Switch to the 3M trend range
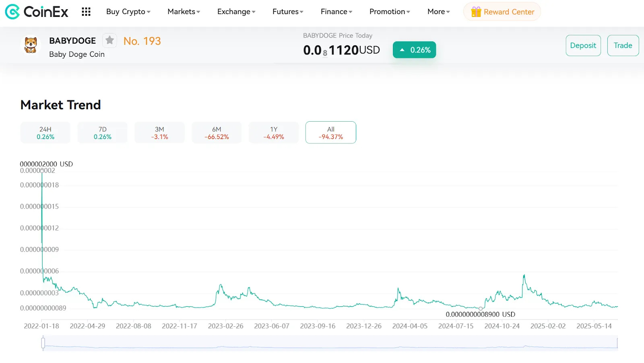Viewport: 644px width, 363px height. tap(160, 133)
